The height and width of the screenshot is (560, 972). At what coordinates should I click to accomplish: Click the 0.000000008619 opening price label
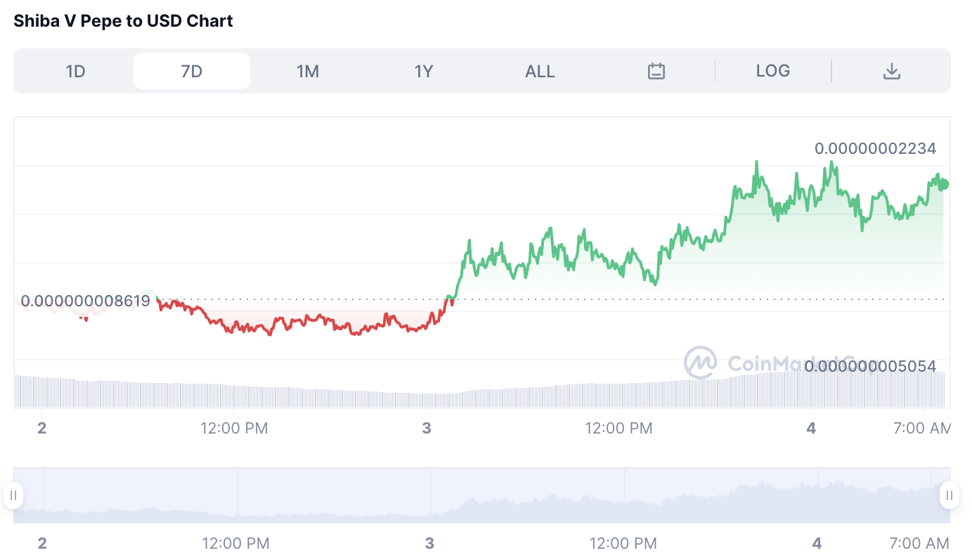point(86,301)
